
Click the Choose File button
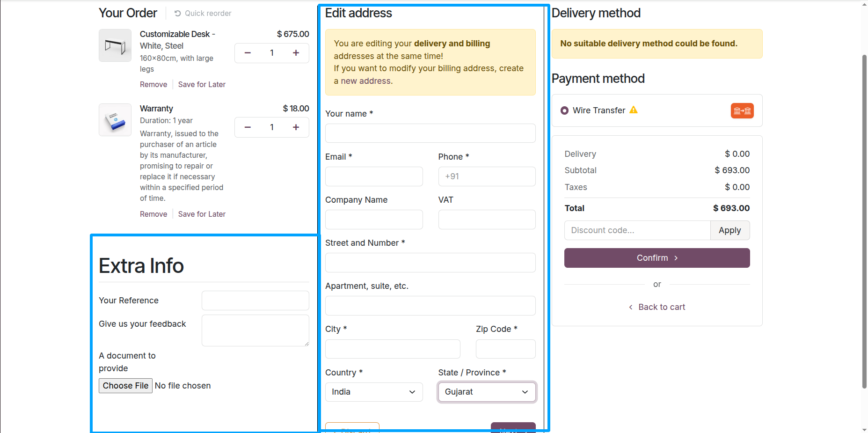[x=125, y=386]
